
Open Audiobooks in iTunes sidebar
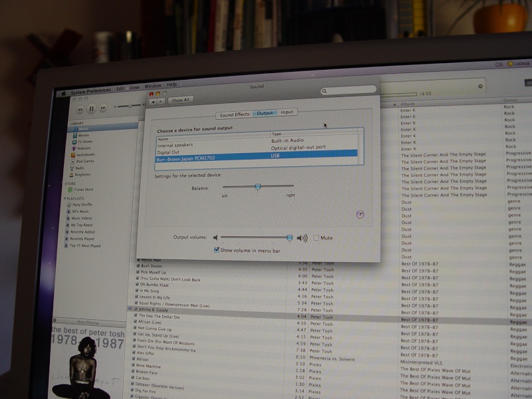click(x=86, y=155)
